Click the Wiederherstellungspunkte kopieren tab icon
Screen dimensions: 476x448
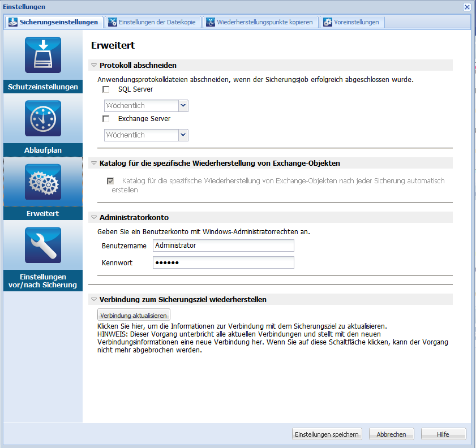tap(211, 22)
